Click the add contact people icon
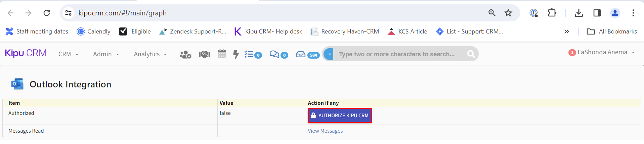This screenshot has height=144, width=644. click(x=185, y=54)
